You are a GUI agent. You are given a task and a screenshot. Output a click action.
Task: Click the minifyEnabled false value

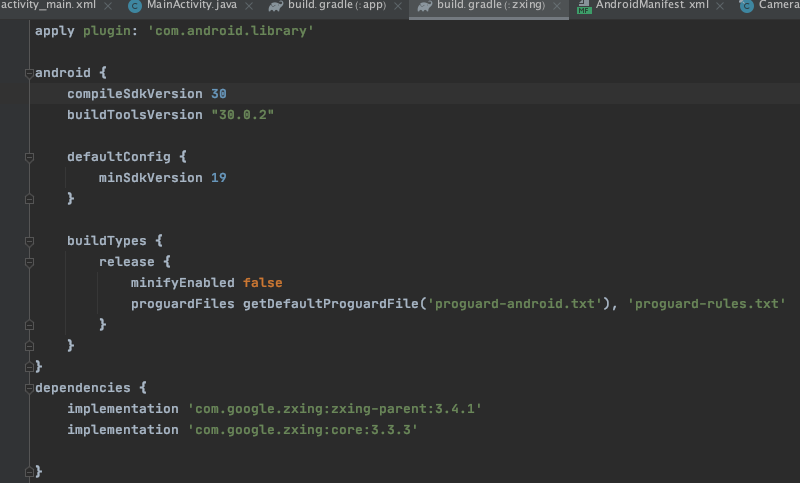[262, 283]
